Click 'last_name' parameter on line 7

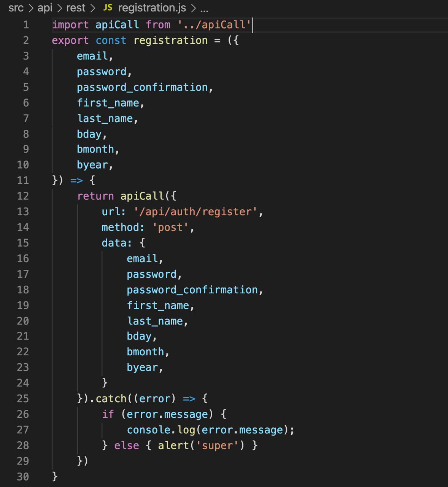(105, 118)
